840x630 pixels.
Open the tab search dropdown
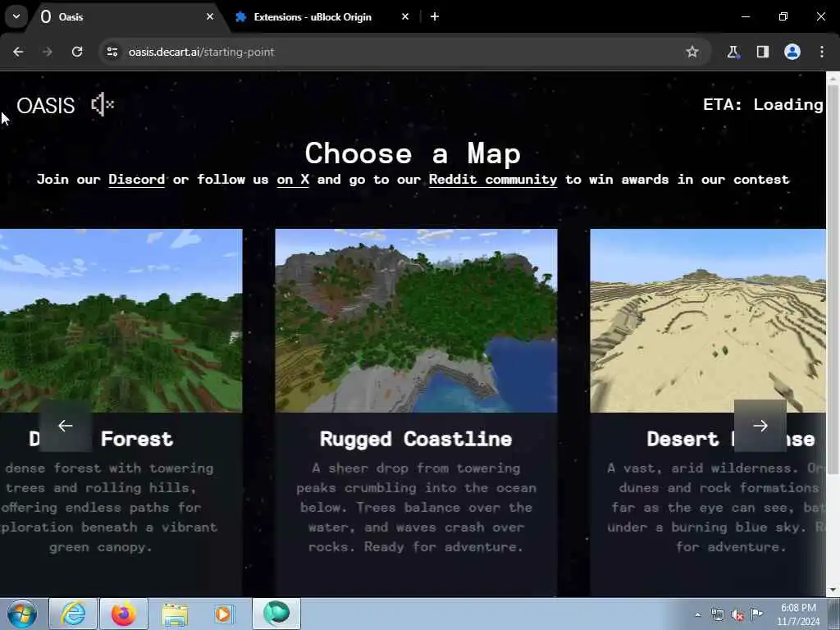point(16,16)
